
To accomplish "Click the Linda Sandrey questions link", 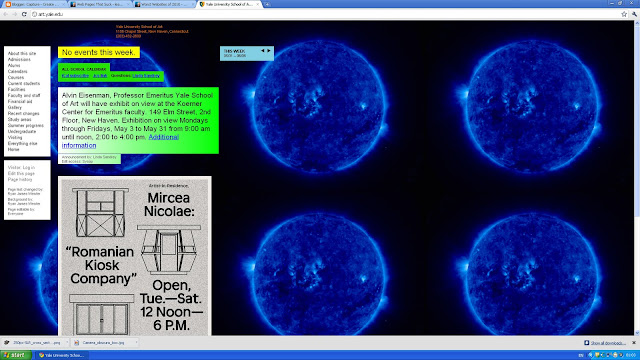I will point(146,76).
